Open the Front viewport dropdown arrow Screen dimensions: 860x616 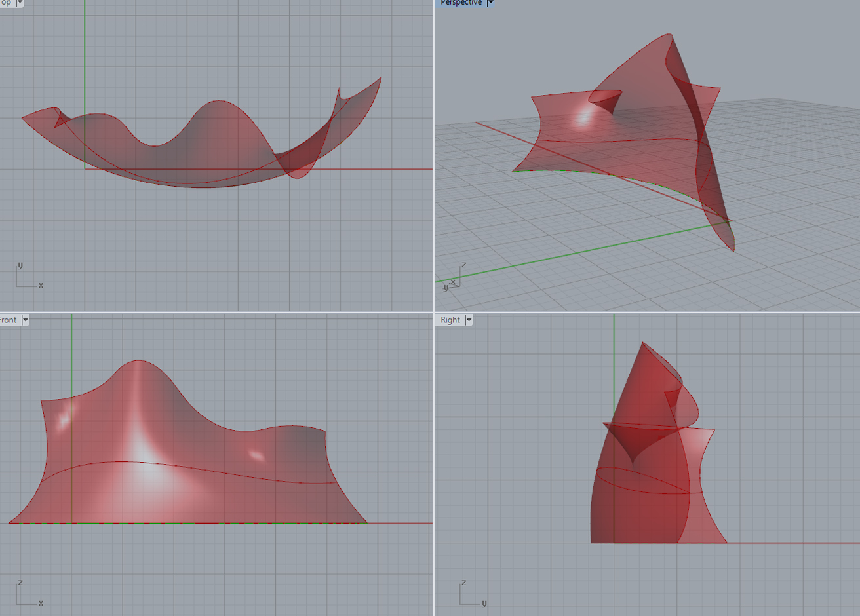pos(25,320)
